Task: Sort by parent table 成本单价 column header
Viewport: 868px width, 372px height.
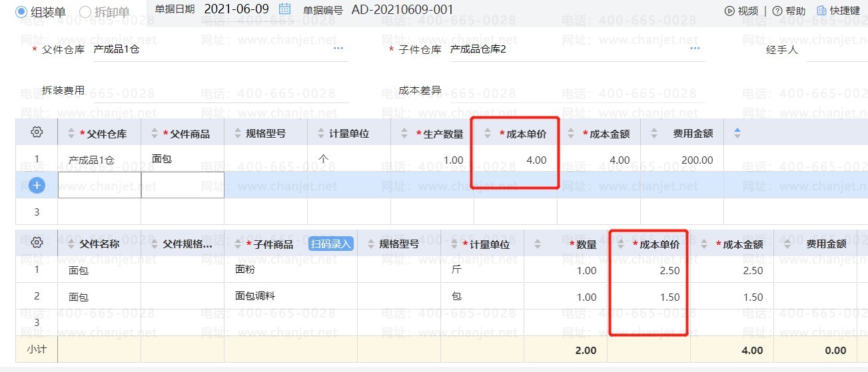Action: point(522,134)
